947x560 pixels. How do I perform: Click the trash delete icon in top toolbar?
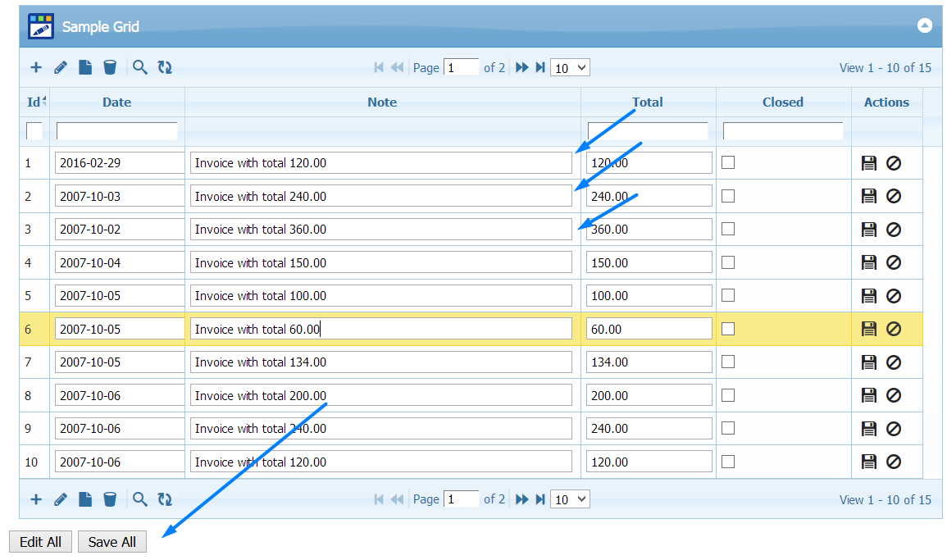tap(110, 68)
